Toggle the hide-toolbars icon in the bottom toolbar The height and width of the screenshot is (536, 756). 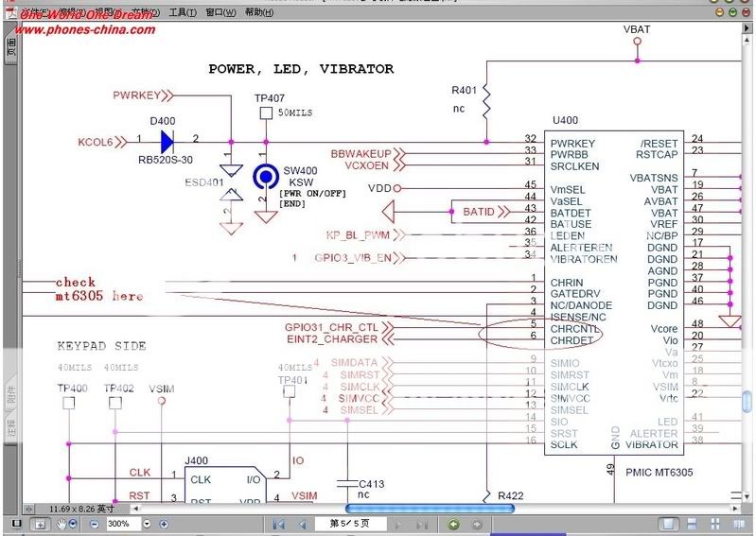pos(16,524)
